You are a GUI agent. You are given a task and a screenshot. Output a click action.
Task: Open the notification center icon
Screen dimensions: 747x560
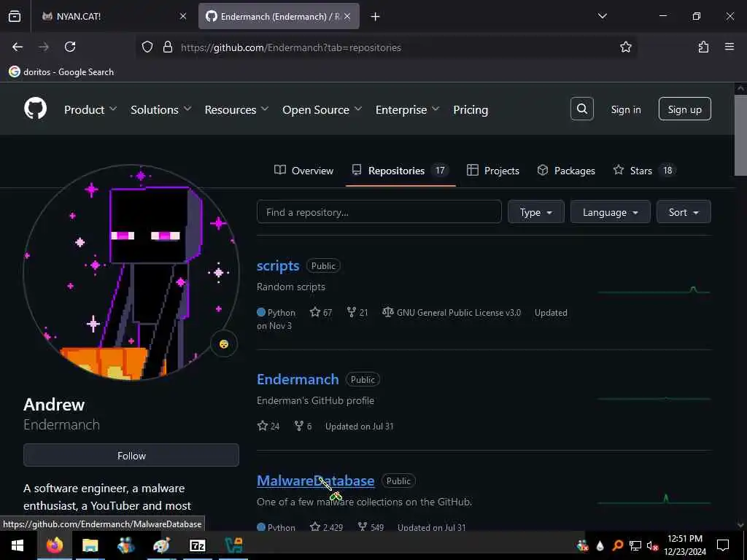723,545
